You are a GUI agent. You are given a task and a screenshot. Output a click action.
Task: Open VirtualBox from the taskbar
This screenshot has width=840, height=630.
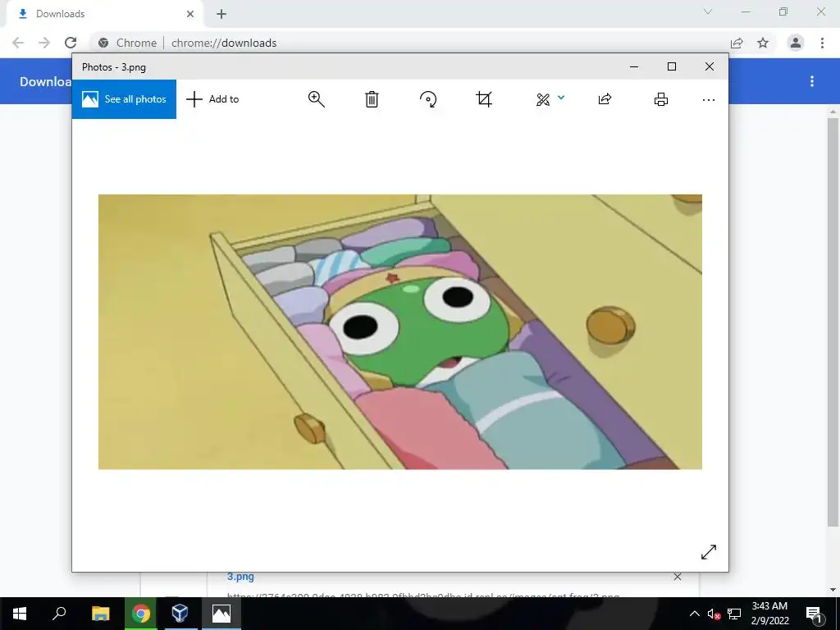(x=180, y=614)
